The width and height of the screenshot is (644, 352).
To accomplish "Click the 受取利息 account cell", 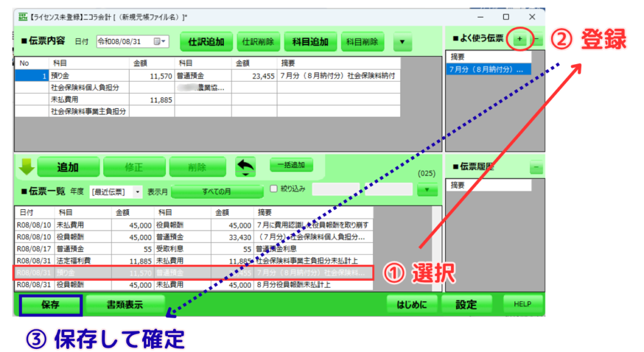I will click(x=182, y=249).
